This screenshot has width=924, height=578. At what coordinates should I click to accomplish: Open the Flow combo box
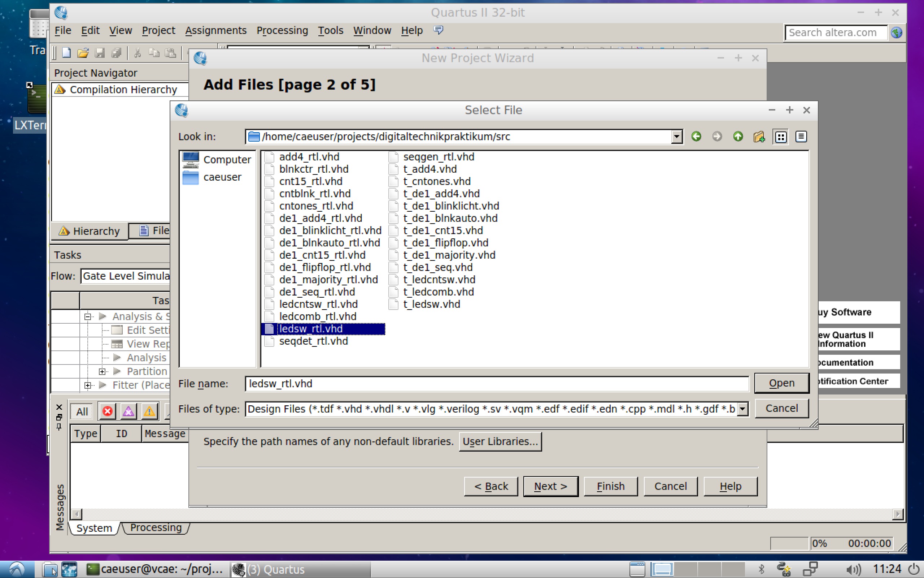coord(125,276)
